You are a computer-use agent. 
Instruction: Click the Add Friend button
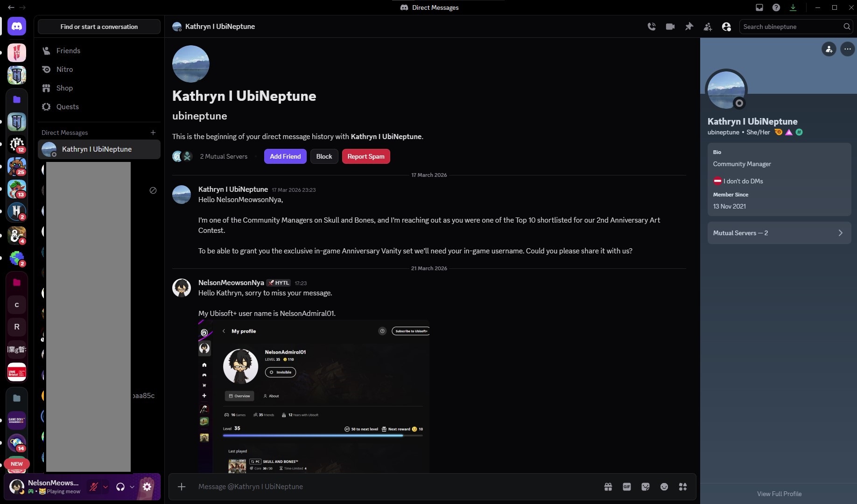[285, 156]
